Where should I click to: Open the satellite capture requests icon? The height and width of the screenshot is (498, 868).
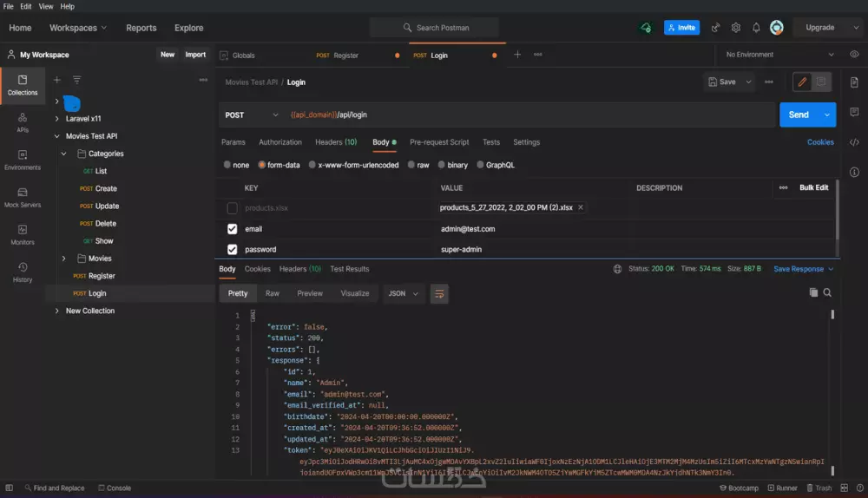715,28
